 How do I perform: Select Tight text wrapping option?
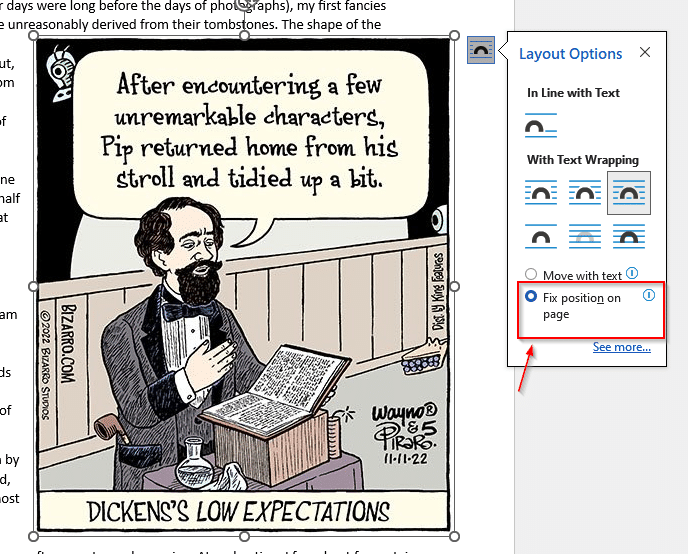[584, 193]
